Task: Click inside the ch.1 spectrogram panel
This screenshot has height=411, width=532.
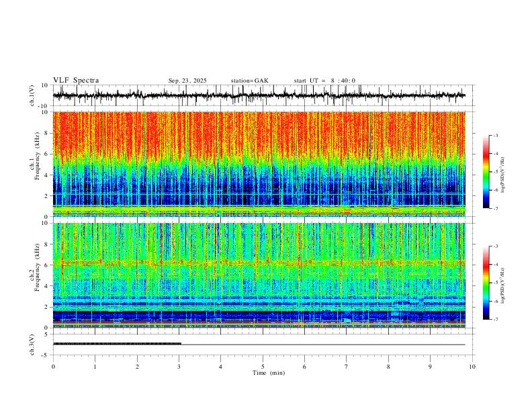Action: (259, 164)
